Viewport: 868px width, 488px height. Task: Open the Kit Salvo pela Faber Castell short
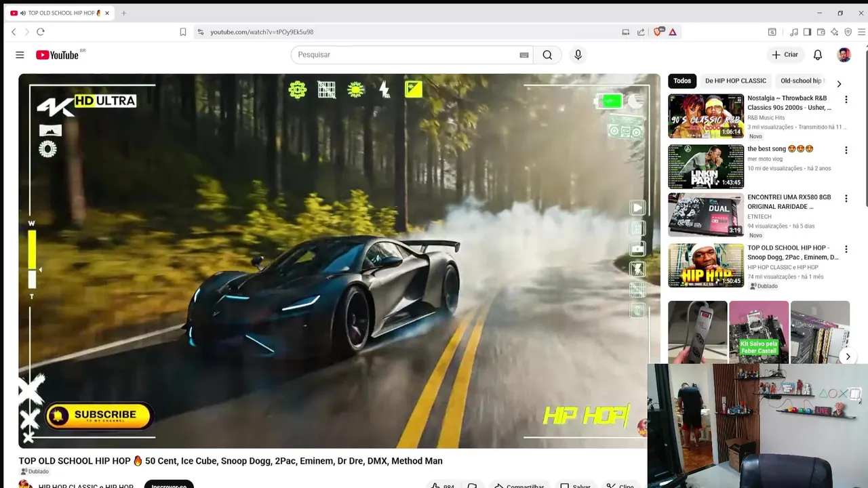click(759, 332)
